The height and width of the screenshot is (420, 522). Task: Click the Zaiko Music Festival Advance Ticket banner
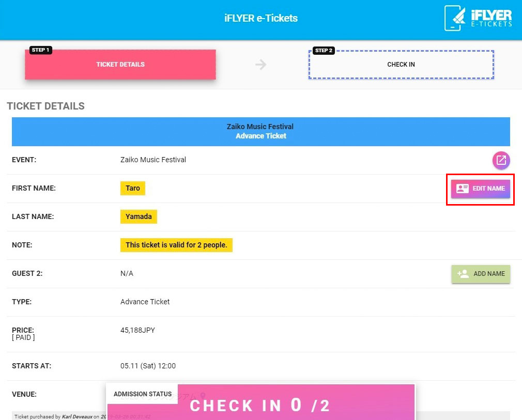(x=261, y=131)
